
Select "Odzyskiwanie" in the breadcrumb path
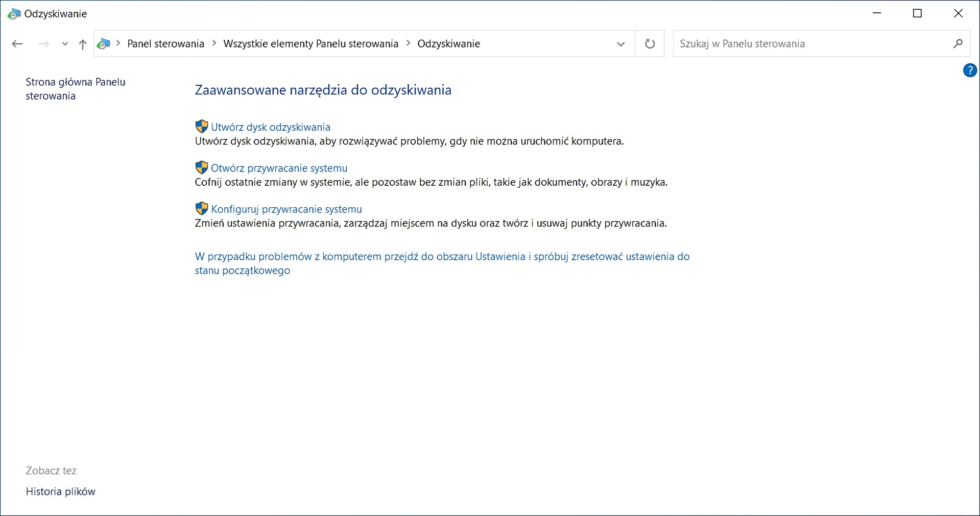[448, 44]
